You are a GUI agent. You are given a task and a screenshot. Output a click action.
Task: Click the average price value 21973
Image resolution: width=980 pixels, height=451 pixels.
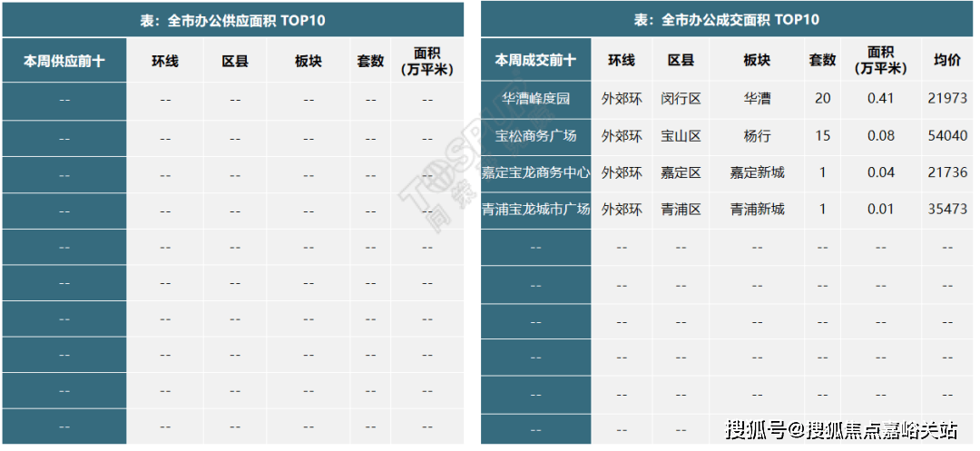(x=947, y=99)
